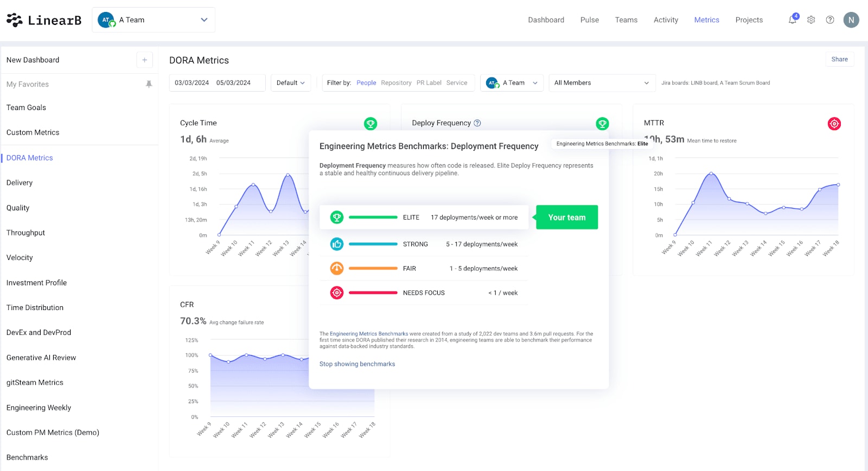Open Throughput in sidebar
Viewport: 868px width, 471px height.
[25, 233]
